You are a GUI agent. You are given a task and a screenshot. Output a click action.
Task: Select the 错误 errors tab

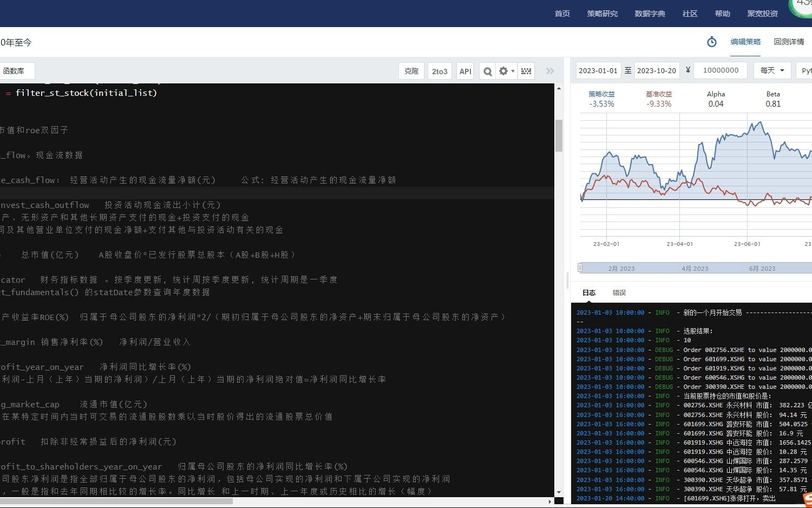pyautogui.click(x=619, y=292)
